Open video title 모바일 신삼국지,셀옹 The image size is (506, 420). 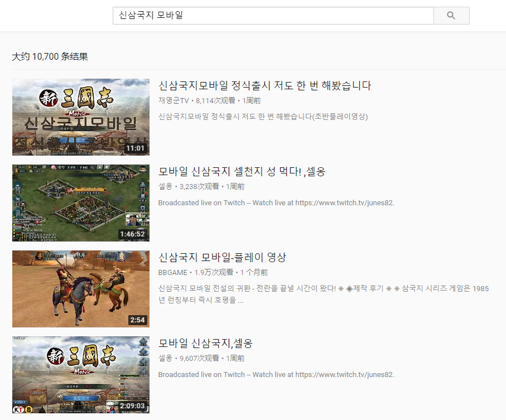[x=205, y=344]
